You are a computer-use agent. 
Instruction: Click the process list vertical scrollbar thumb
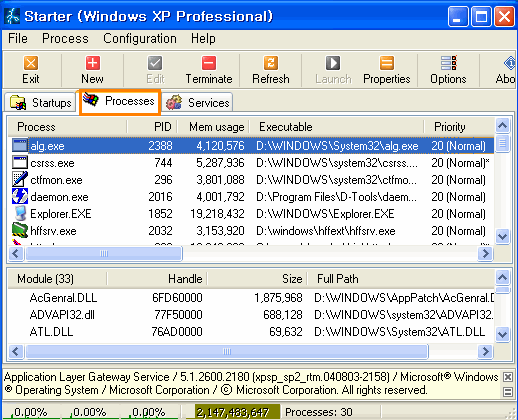click(502, 143)
